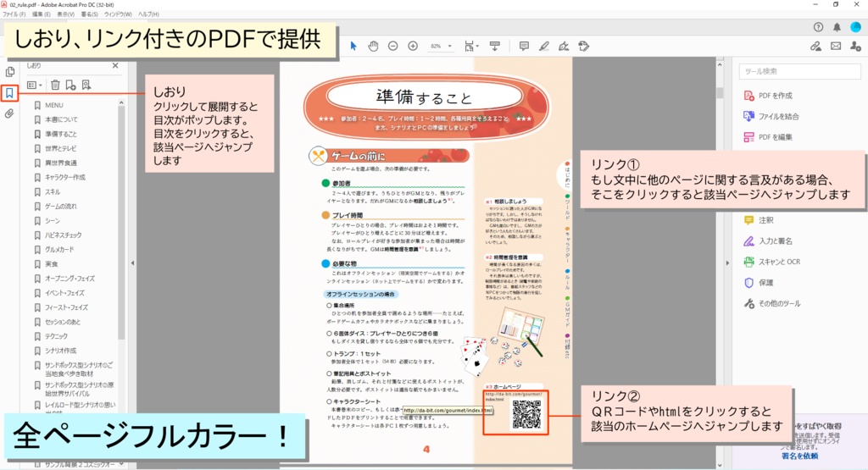This screenshot has width=868, height=470.
Task: Jump to the キャラクター作成 bookmark
Action: point(65,177)
